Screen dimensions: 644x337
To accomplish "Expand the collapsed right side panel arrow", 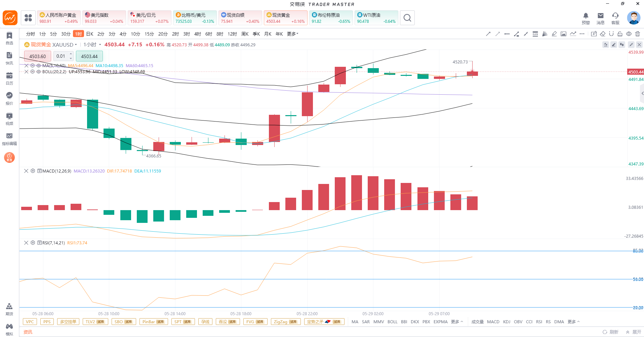I will (642, 93).
